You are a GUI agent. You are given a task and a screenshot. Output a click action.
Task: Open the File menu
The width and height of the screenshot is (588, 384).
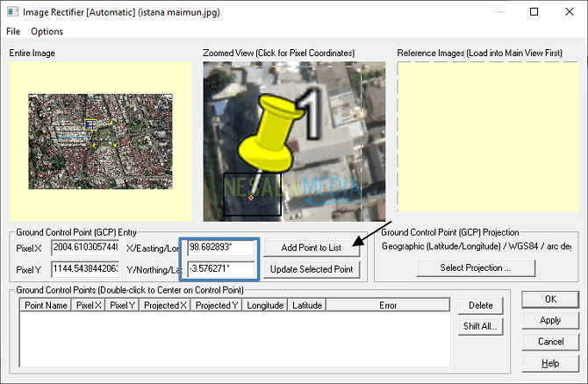(x=13, y=32)
